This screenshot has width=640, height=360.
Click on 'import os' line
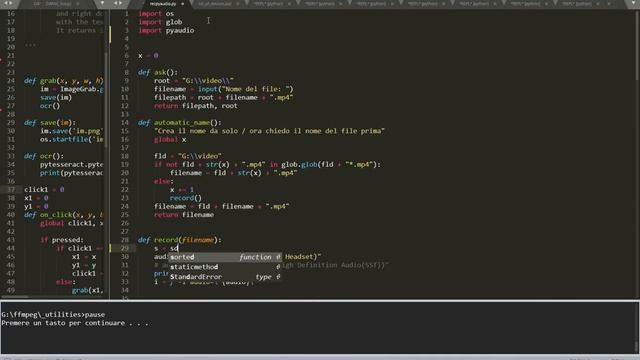[156, 13]
